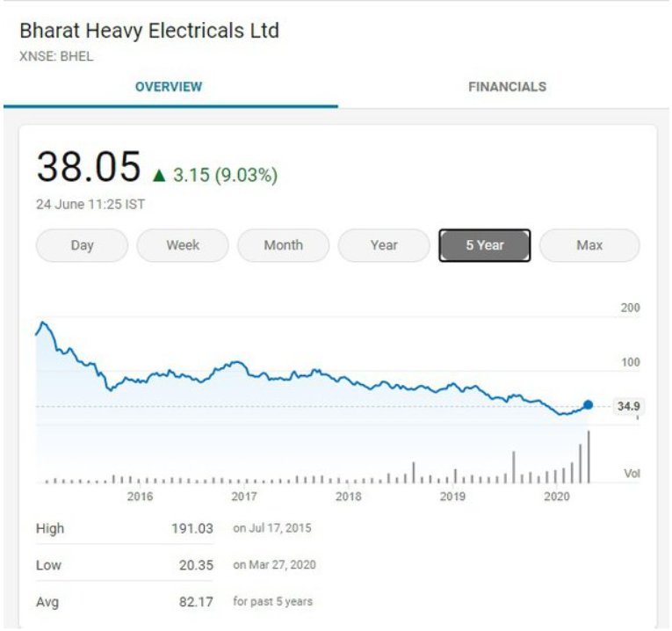Click the 2020 label on time axis

pos(557,497)
